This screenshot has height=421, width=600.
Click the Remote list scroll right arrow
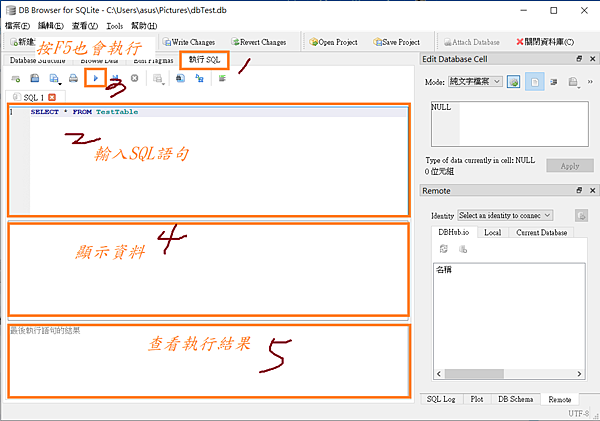click(579, 374)
